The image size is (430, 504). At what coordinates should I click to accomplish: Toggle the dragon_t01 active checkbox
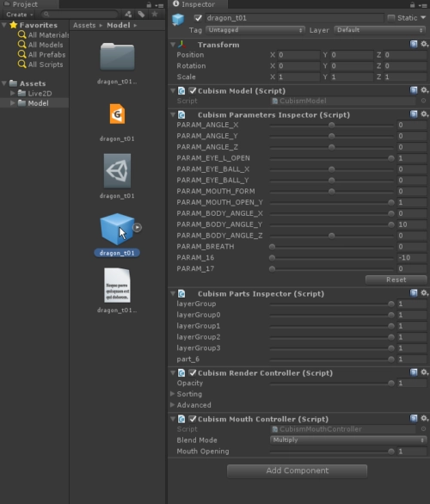coord(198,18)
